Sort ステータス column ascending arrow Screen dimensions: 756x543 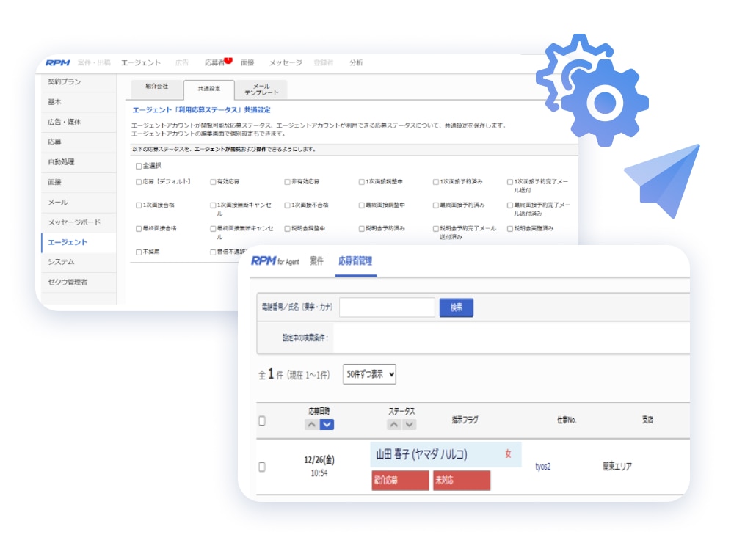394,424
